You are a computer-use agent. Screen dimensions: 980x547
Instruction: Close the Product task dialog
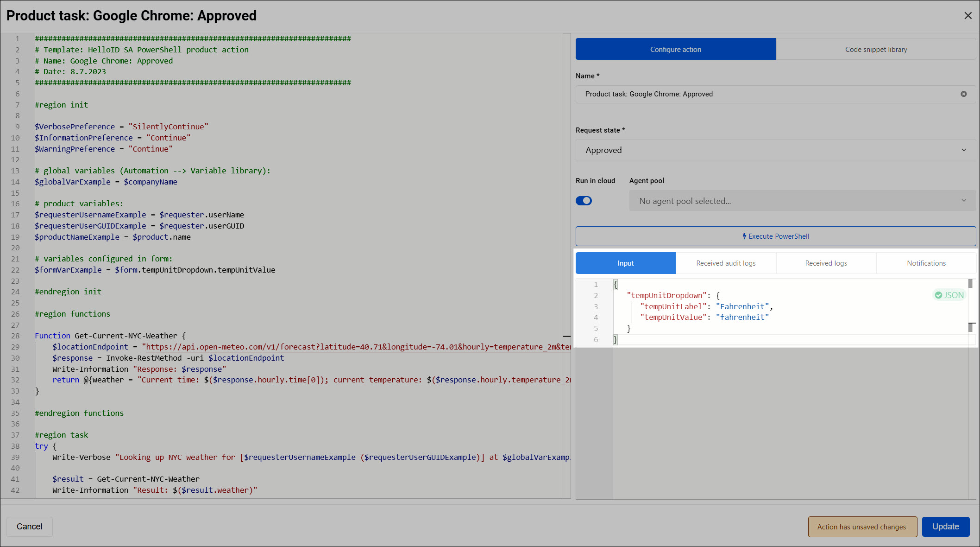(967, 16)
